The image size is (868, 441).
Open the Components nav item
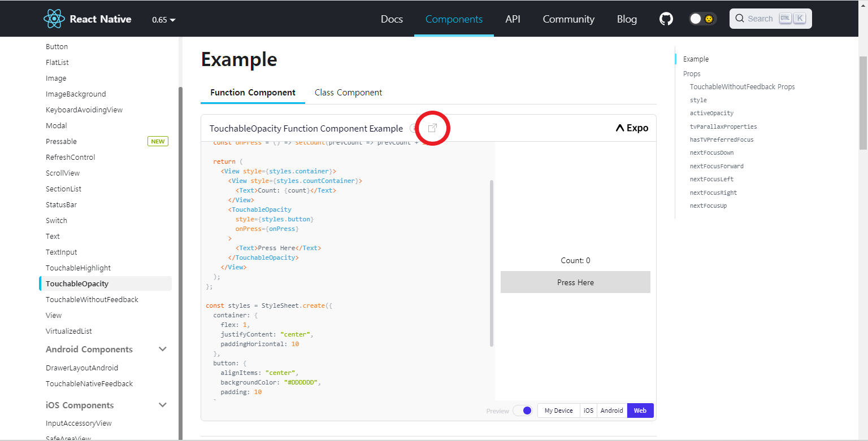click(454, 19)
